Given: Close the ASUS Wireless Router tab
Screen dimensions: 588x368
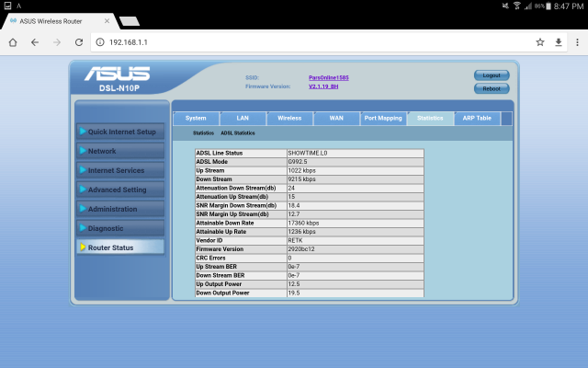Looking at the screenshot, I should [x=107, y=21].
